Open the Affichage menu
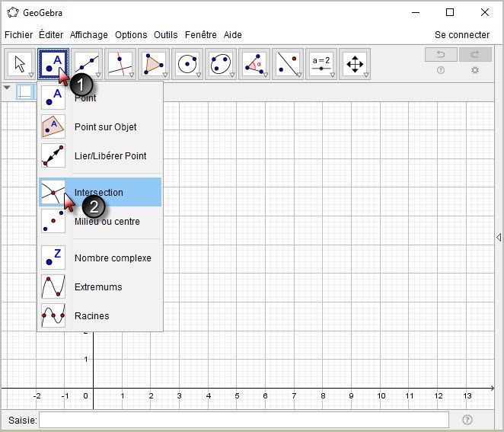This screenshot has height=432, width=504. coord(89,35)
